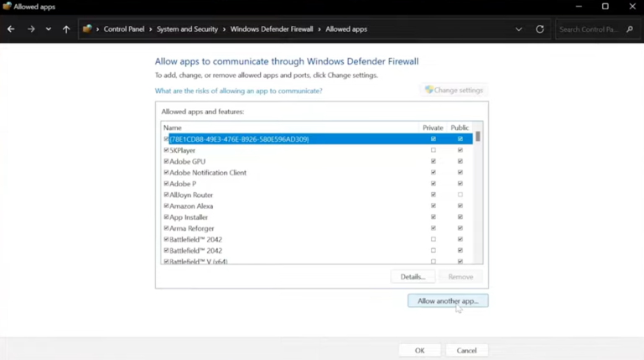Open Windows Defender Firewall breadcrumb
The width and height of the screenshot is (644, 360).
tap(272, 29)
